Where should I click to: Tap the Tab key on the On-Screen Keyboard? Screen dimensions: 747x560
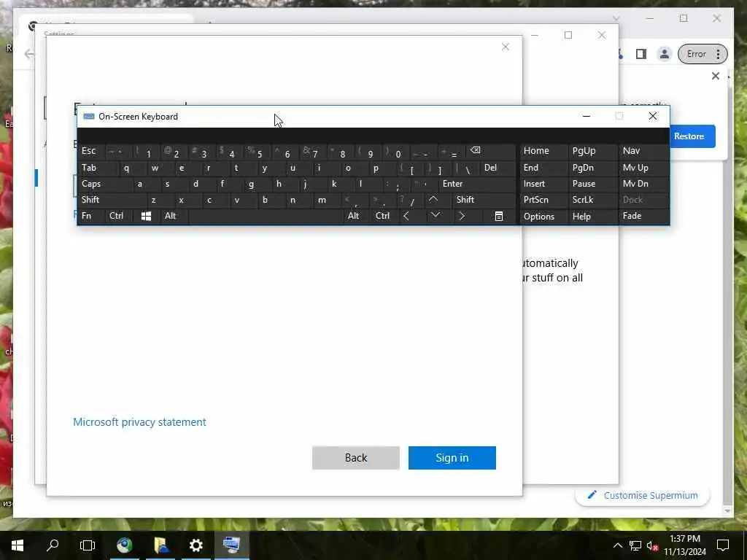(97, 168)
